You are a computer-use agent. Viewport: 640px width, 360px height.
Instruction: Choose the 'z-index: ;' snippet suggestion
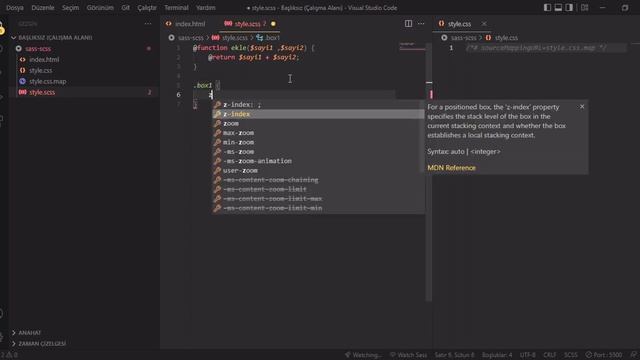click(x=318, y=104)
